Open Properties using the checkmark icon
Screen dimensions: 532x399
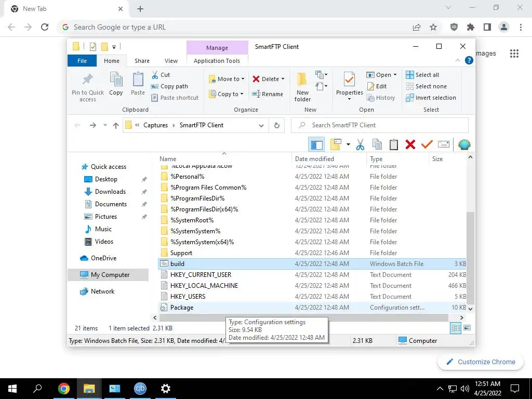click(x=349, y=79)
